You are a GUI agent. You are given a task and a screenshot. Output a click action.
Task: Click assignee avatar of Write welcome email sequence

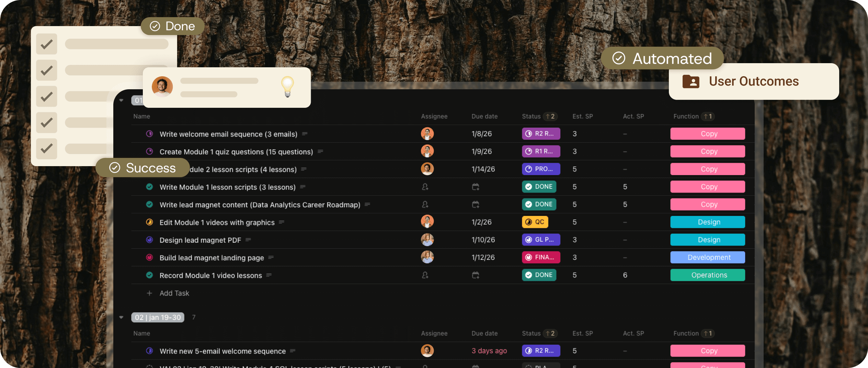[x=427, y=134]
